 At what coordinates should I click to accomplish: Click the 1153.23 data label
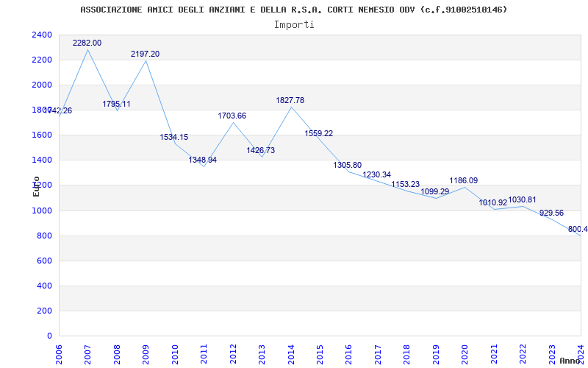coord(406,185)
